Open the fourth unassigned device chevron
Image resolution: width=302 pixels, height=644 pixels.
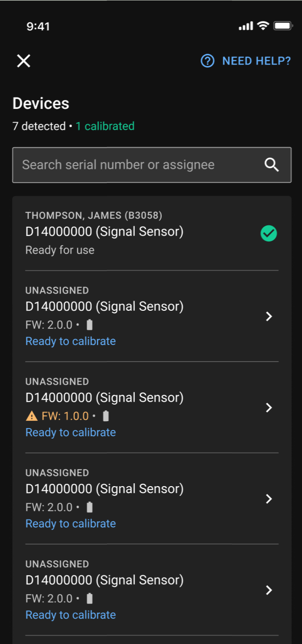[269, 590]
